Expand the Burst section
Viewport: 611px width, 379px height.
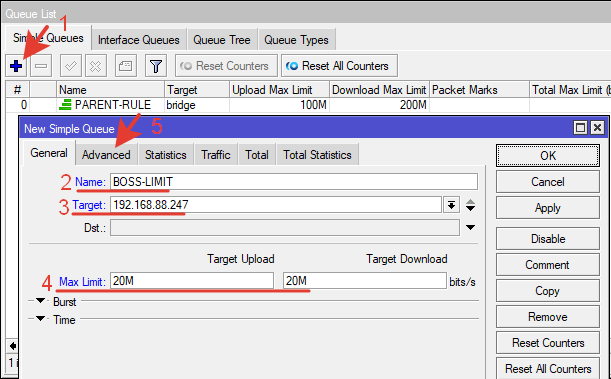pos(40,301)
